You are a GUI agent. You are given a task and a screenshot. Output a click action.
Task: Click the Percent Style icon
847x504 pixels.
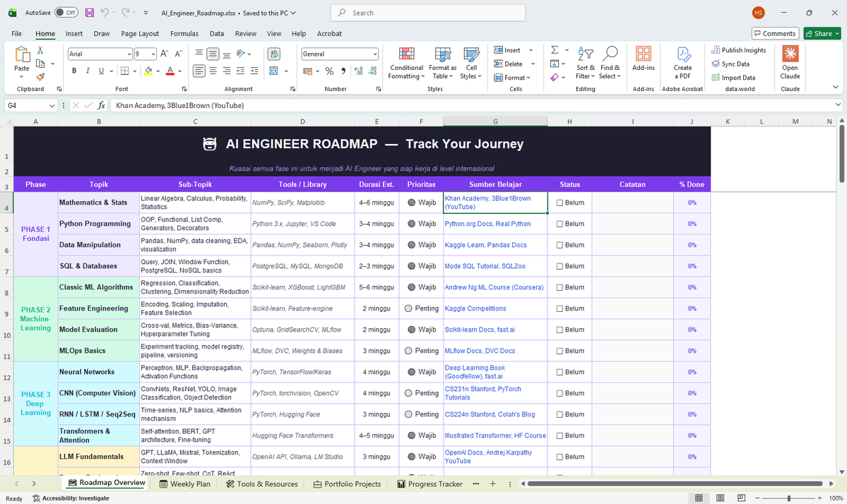(329, 71)
